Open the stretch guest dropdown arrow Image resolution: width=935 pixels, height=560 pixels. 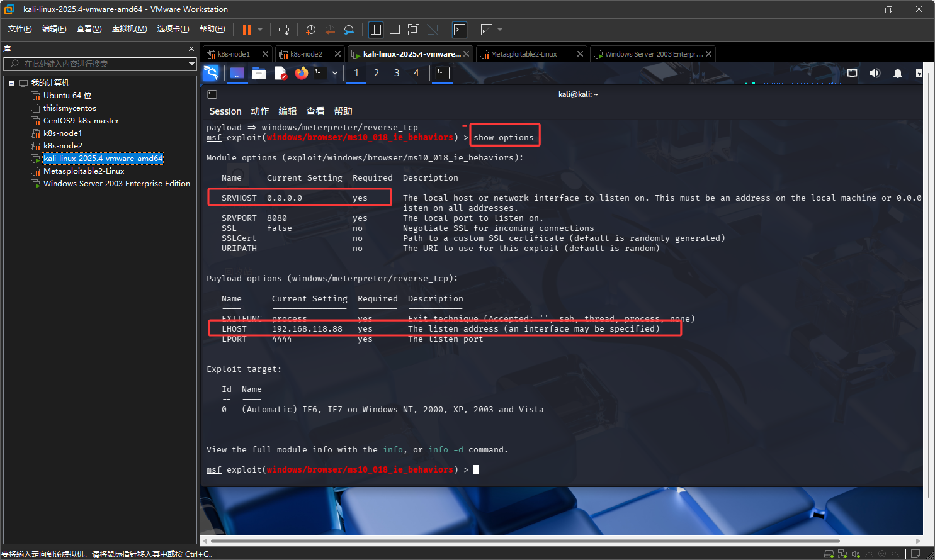(500, 30)
